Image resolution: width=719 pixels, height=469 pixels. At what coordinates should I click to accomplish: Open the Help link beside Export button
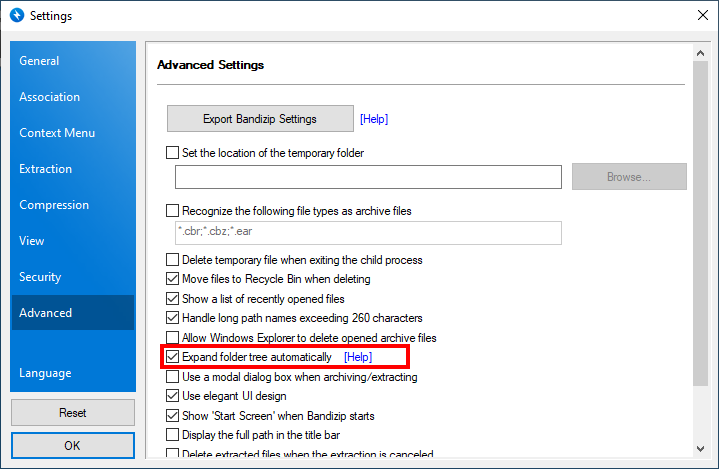pos(374,119)
